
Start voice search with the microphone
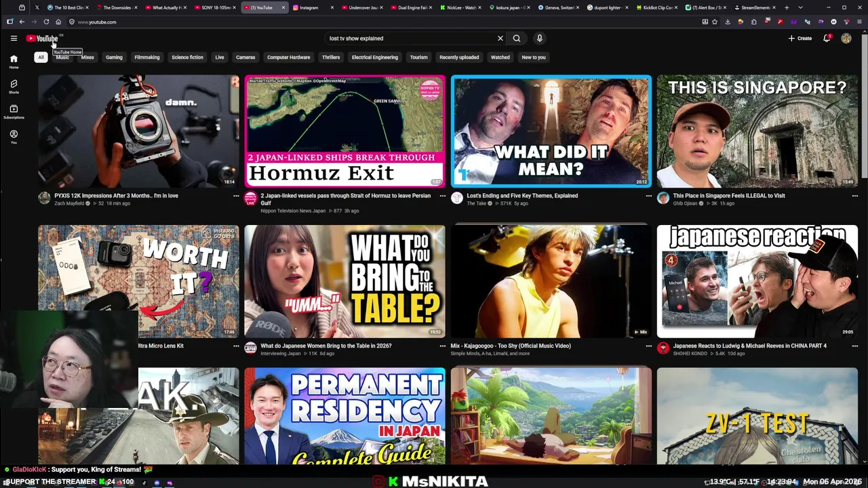pos(540,39)
